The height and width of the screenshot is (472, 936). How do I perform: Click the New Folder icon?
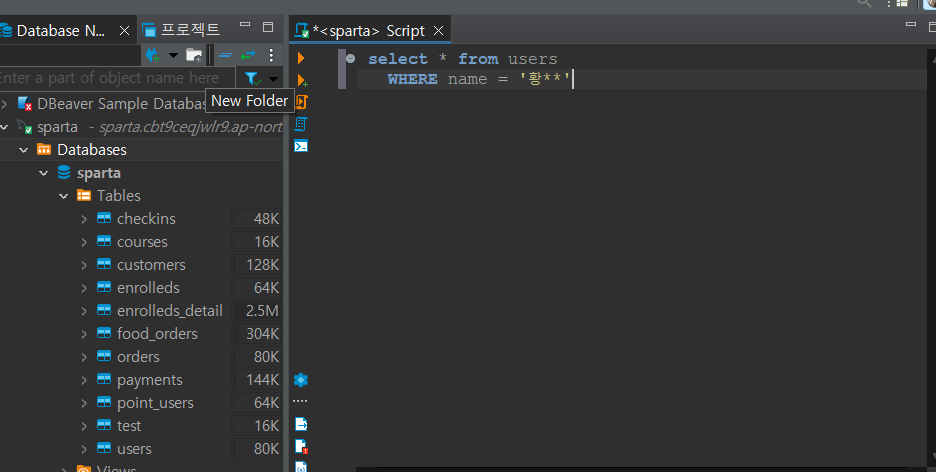193,55
